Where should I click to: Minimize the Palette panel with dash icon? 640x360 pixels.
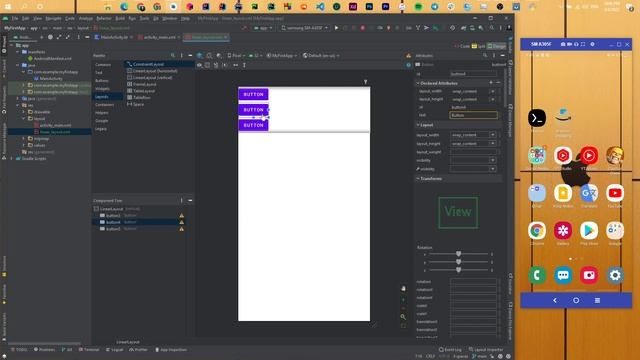[190, 56]
